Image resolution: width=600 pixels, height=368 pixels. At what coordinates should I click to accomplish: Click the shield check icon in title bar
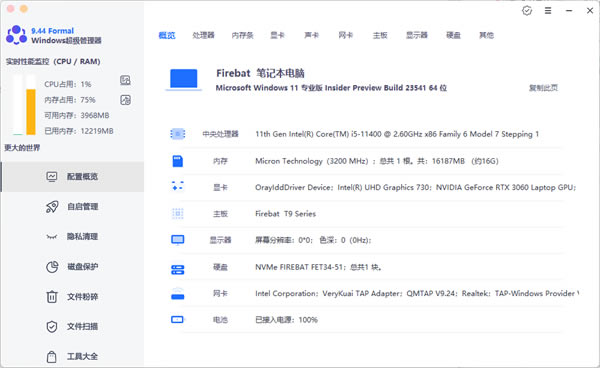click(527, 11)
